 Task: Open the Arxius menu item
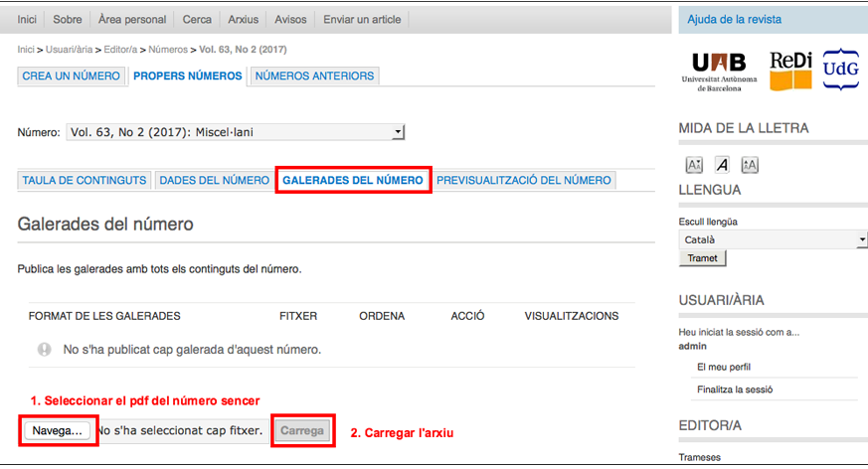click(243, 19)
